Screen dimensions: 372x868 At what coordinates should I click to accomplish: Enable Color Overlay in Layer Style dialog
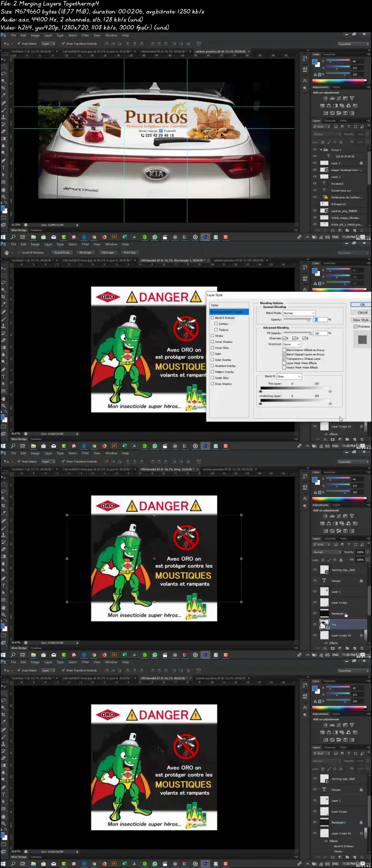213,360
